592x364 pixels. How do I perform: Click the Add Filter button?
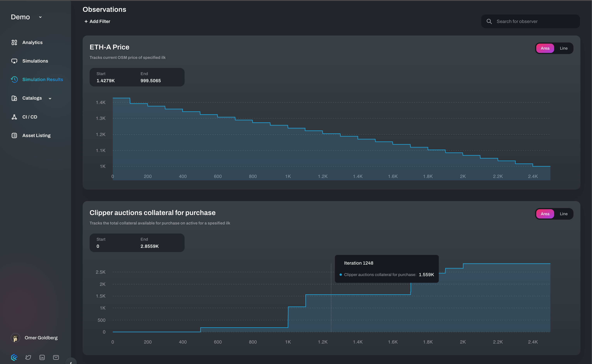[x=97, y=21]
